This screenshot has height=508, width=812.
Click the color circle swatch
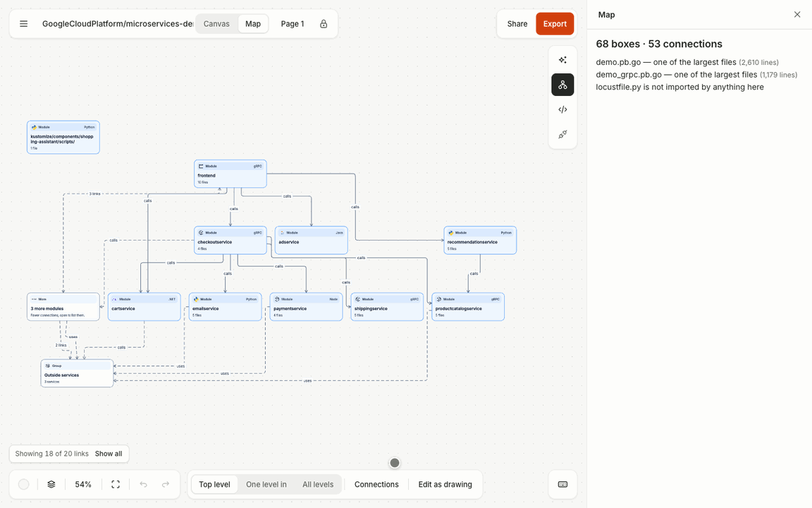point(24,484)
